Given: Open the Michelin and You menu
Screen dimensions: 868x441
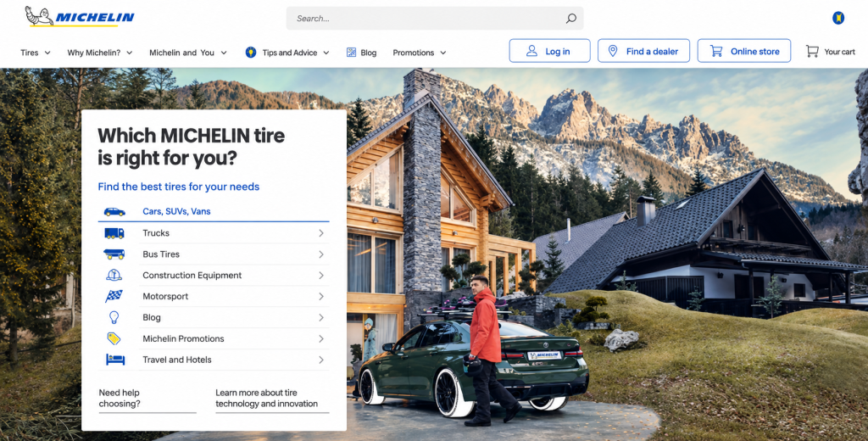Looking at the screenshot, I should click(x=188, y=53).
